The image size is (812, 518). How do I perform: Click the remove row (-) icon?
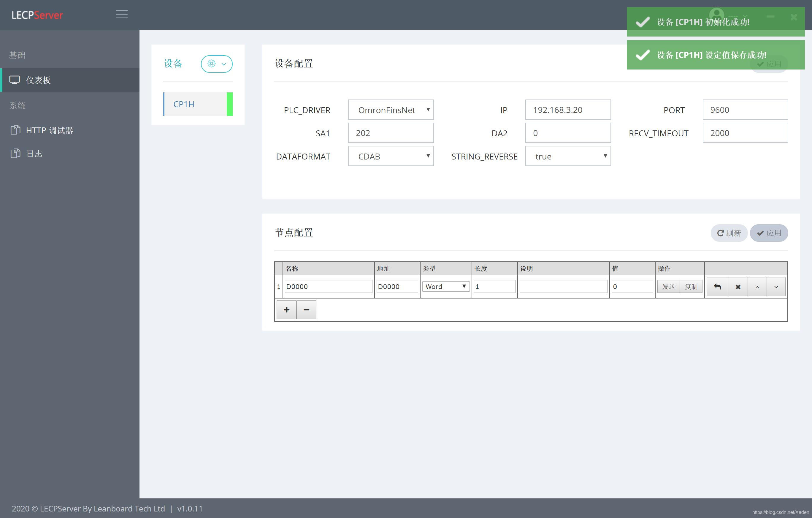(307, 309)
